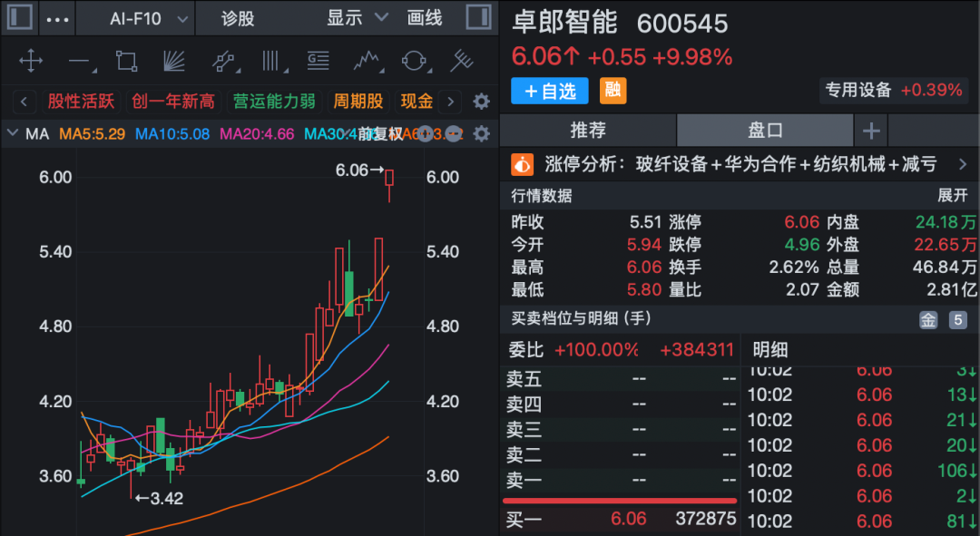980x536 pixels.
Task: Open the 显示 display dropdown
Action: tap(357, 18)
